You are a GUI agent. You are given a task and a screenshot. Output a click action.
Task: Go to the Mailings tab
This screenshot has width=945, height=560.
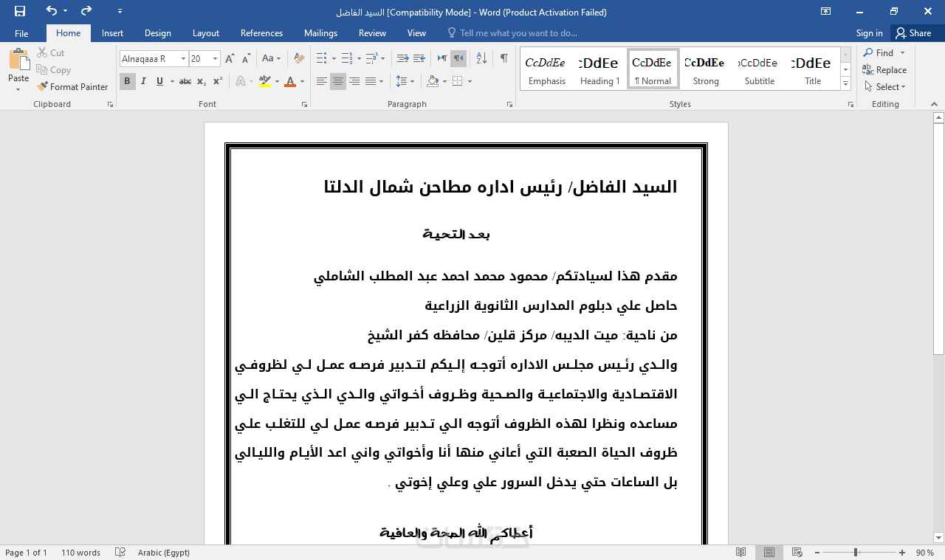pos(320,33)
